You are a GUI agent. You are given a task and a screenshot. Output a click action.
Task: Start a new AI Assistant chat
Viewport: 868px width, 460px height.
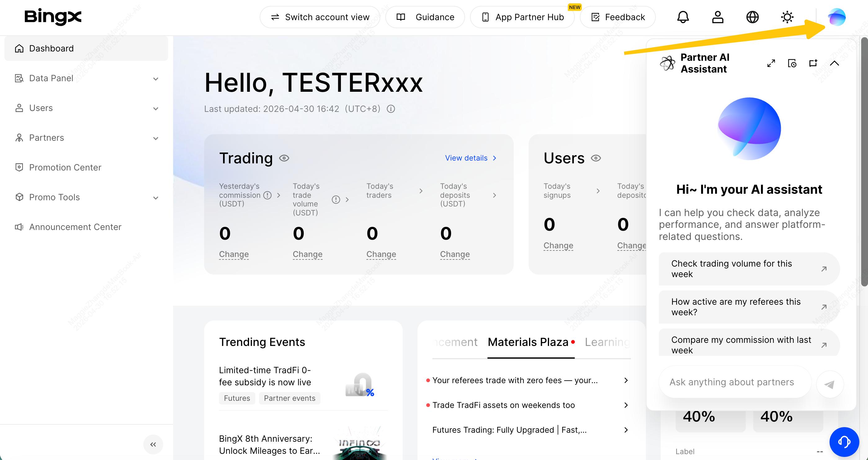click(x=813, y=63)
